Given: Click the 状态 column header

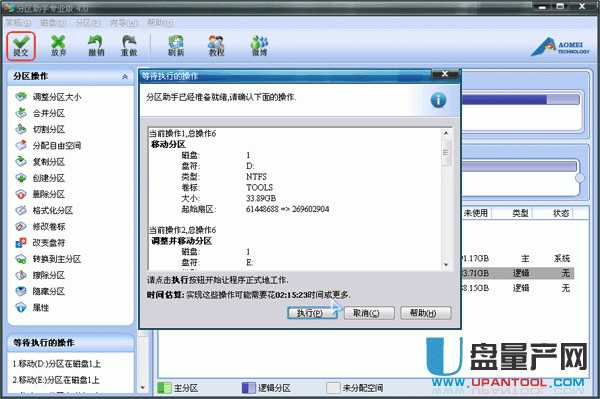Looking at the screenshot, I should pos(561,213).
